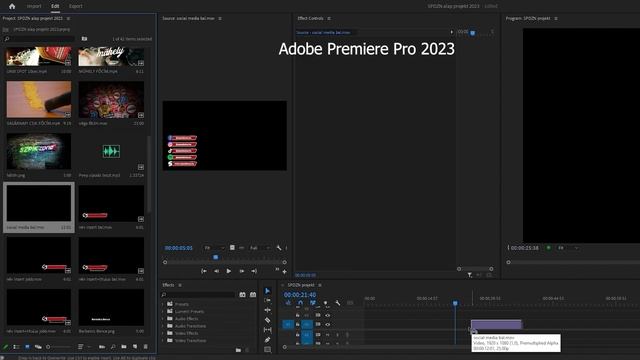This screenshot has height=360, width=640.
Task: Open Source monitor Full resolution dropdown
Action: coord(260,248)
